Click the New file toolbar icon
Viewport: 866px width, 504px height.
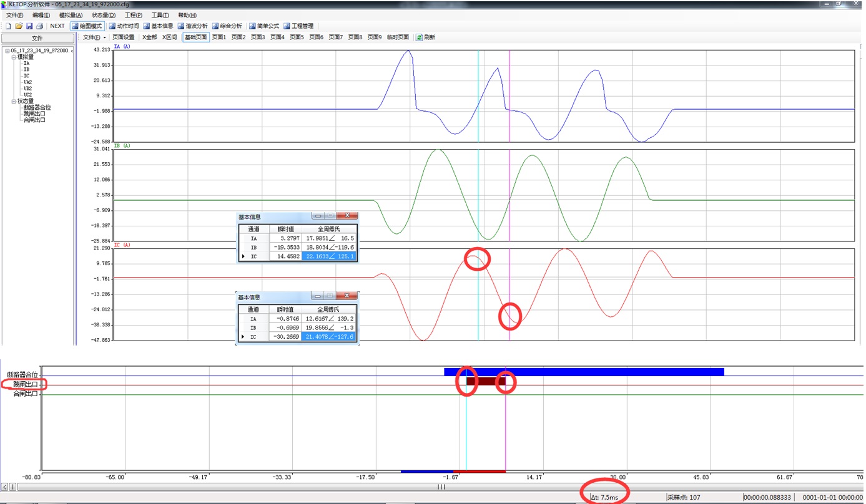(8, 26)
